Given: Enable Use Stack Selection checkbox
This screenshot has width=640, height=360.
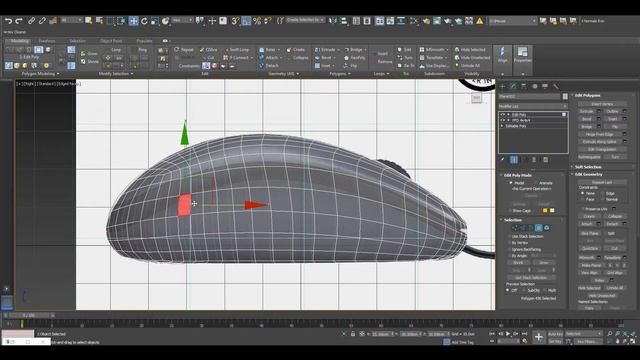Looking at the screenshot, I should coord(510,236).
